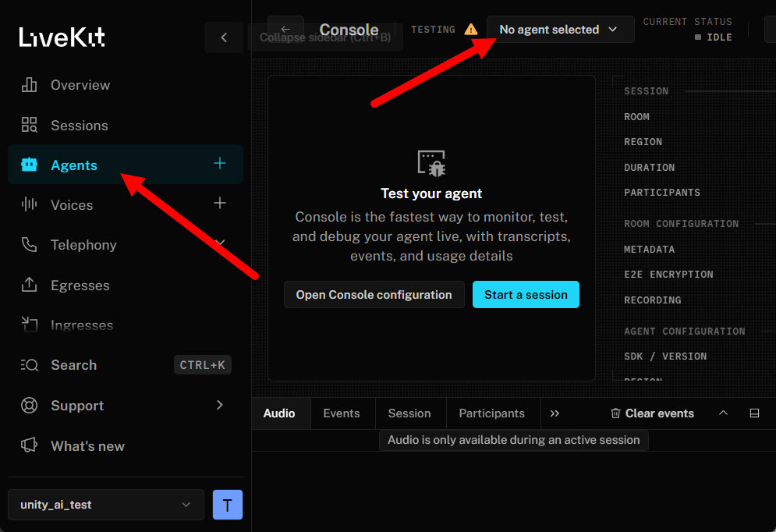Toggle the panel layout icon

pyautogui.click(x=754, y=413)
